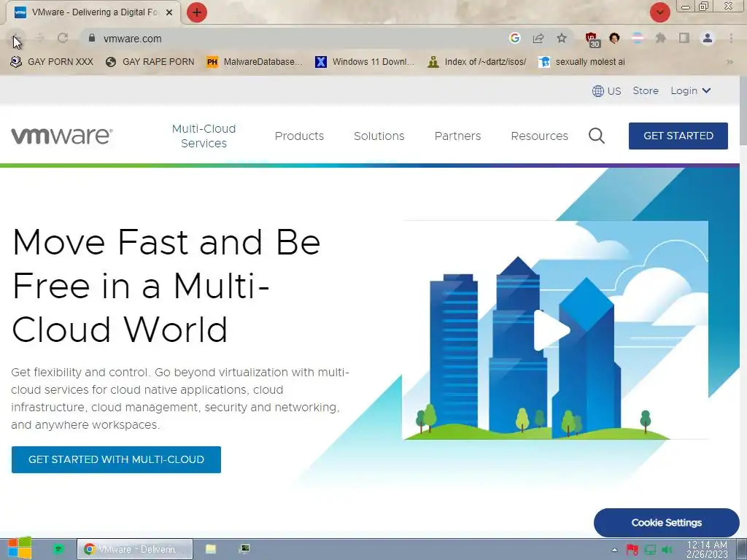
Task: Click the site search magnifier icon
Action: pos(597,136)
